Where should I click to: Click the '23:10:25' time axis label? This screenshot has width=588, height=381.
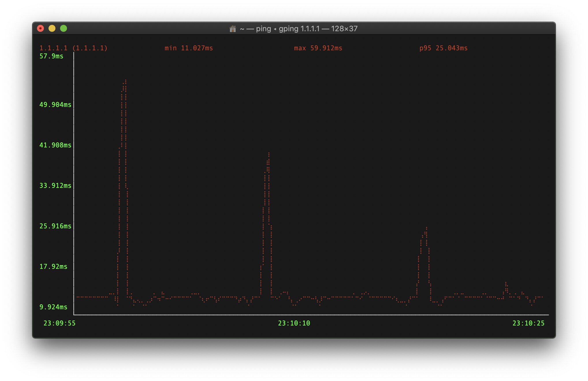click(x=529, y=323)
